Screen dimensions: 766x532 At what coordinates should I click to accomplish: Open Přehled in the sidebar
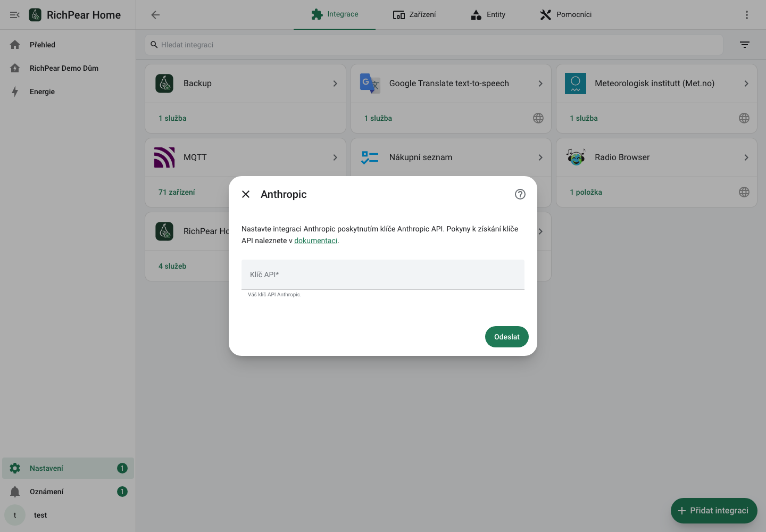[68, 45]
